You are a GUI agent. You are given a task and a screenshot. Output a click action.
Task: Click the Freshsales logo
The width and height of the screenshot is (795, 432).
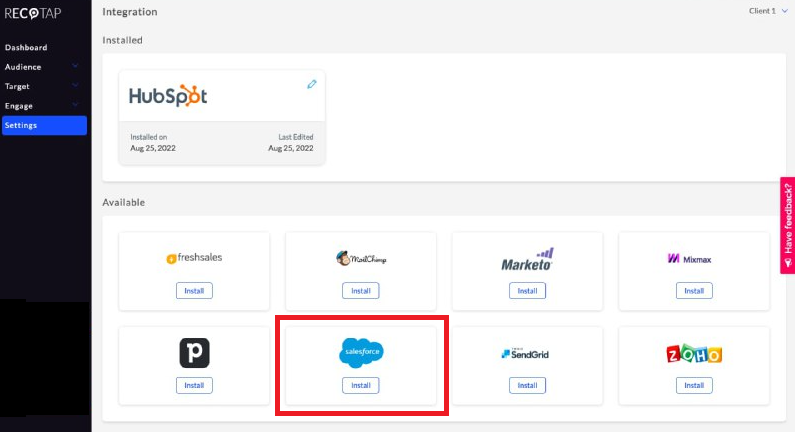(194, 258)
